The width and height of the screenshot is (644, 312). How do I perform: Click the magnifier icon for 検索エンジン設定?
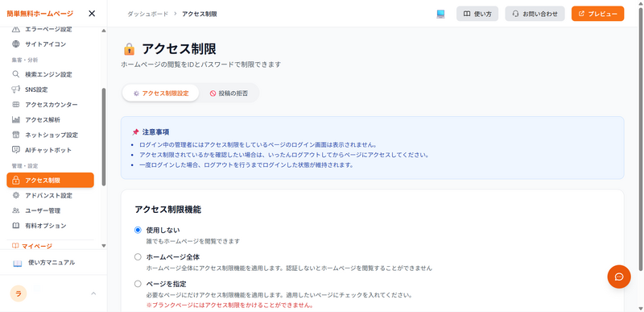pyautogui.click(x=15, y=74)
